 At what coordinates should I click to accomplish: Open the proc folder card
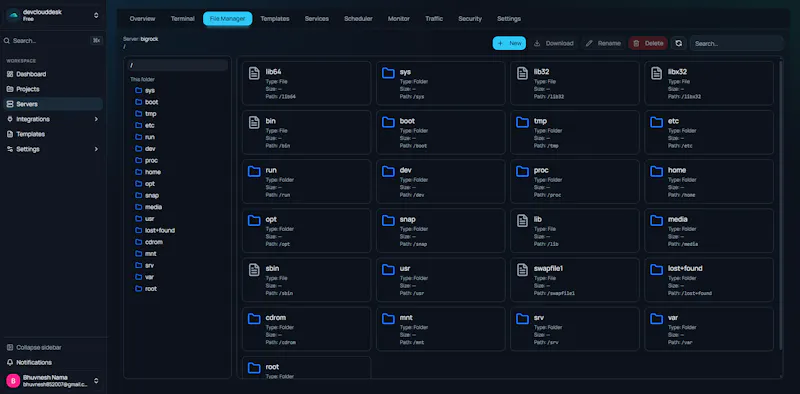(x=575, y=181)
